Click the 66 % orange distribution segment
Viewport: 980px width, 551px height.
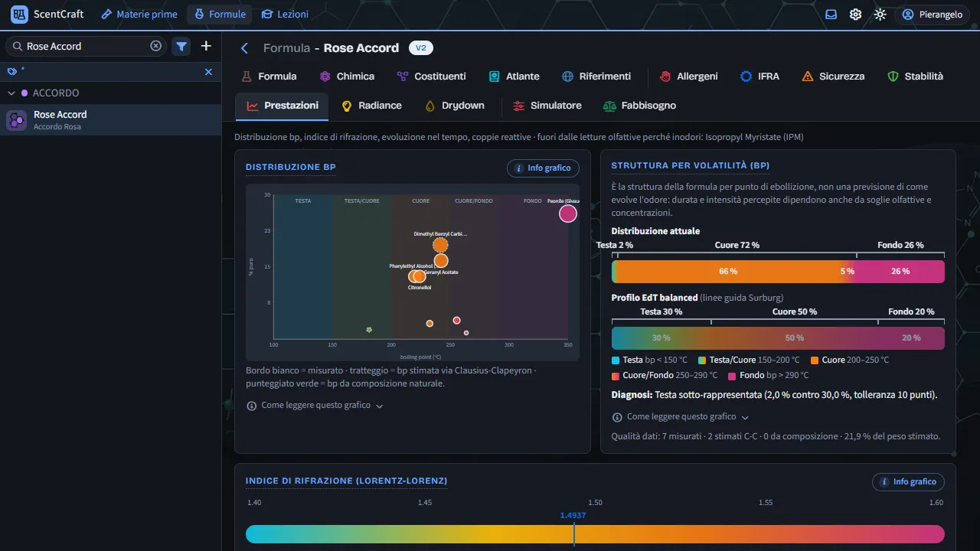[727, 272]
